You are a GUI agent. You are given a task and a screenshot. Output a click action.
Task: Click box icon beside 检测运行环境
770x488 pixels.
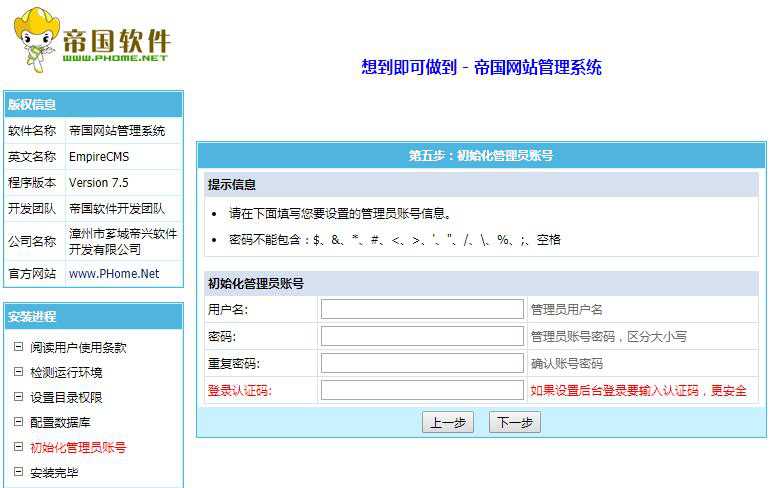19,372
